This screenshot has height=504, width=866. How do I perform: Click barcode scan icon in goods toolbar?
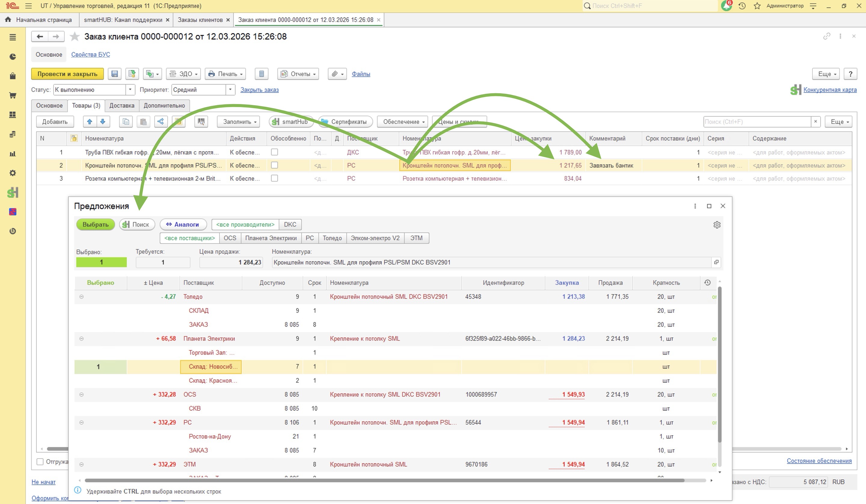201,122
